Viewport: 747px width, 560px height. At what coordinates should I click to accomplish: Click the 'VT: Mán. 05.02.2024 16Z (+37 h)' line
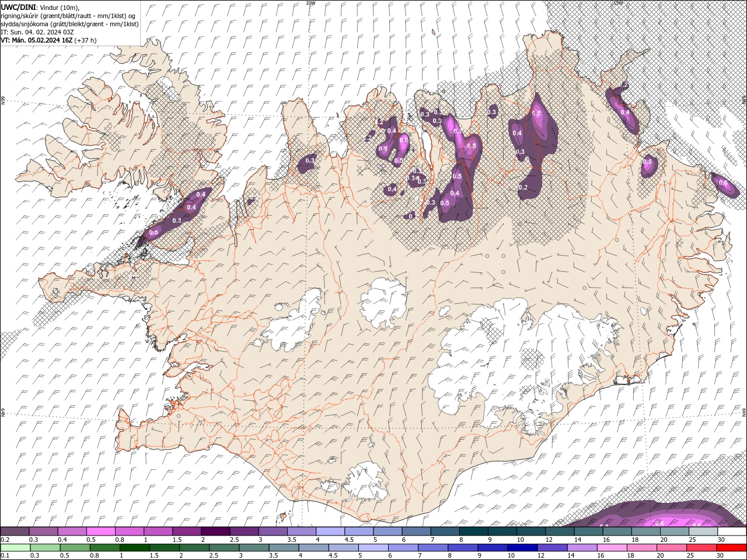coord(48,40)
